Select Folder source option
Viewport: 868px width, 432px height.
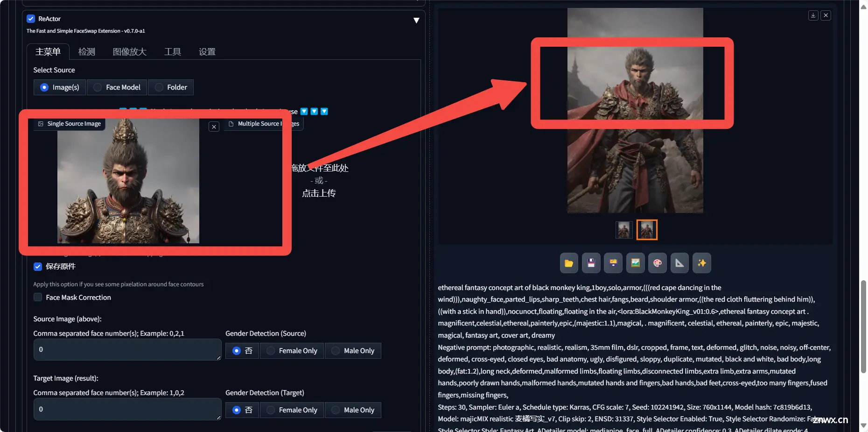[x=171, y=87]
